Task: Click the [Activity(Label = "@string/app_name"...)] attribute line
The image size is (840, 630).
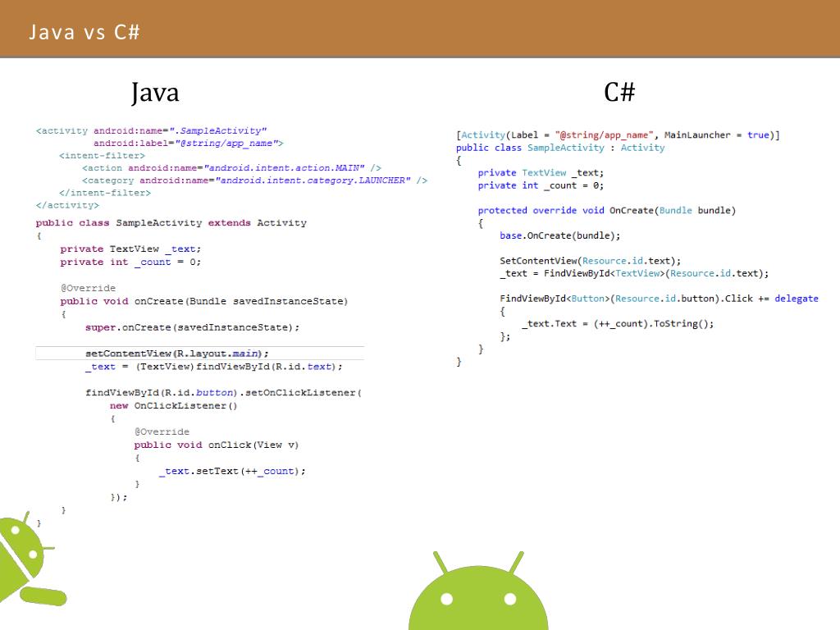Action: tap(619, 135)
